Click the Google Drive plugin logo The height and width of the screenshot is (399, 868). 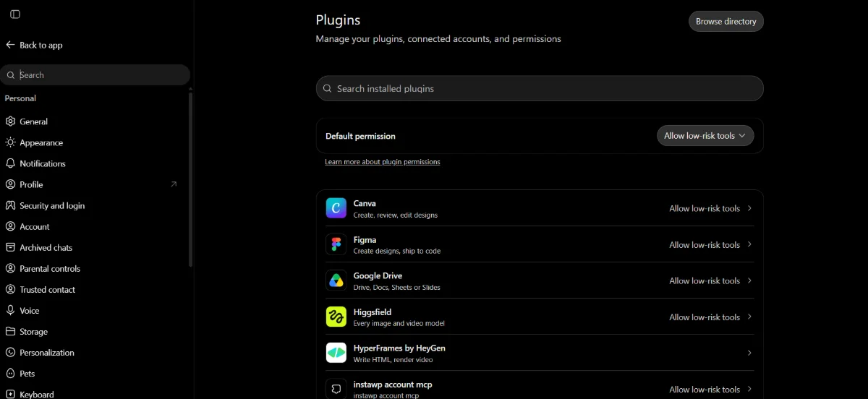click(x=336, y=280)
